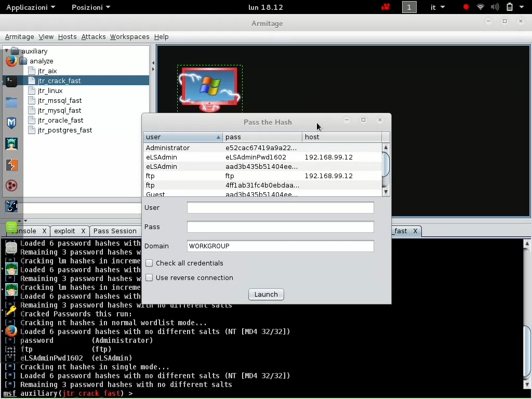Open the system menu arrow in top bar
Screen dimensions: 532x399
pos(522,7)
